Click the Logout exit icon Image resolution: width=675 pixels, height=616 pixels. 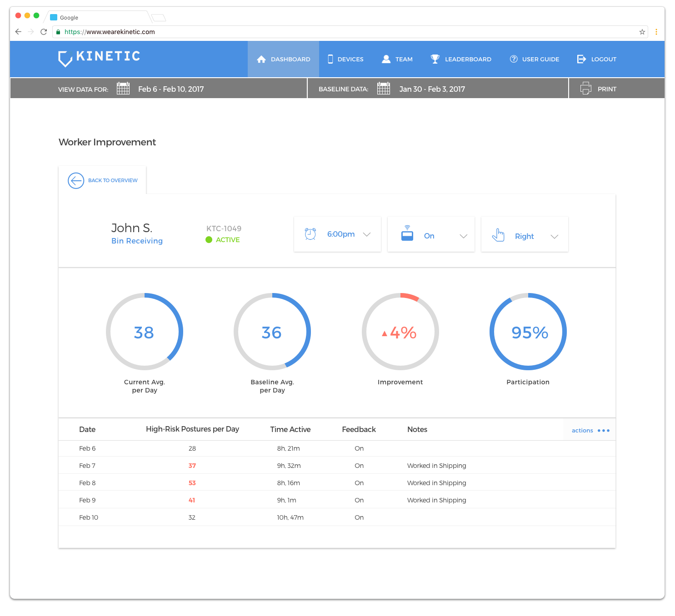click(x=581, y=59)
